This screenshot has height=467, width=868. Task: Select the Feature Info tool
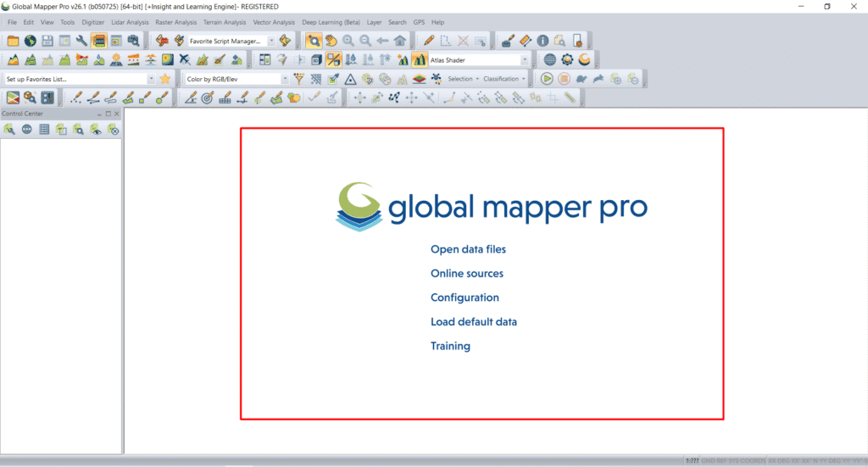tap(542, 41)
